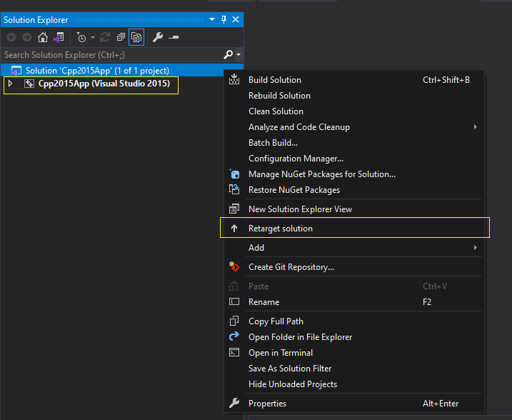Image resolution: width=512 pixels, height=420 pixels.
Task: Close the Solution Explorer panel
Action: (236, 19)
